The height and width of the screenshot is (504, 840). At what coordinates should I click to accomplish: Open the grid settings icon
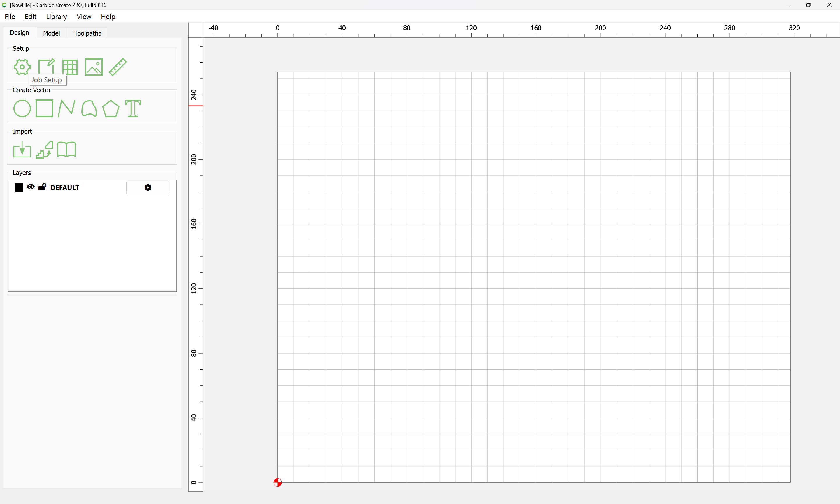pos(70,67)
